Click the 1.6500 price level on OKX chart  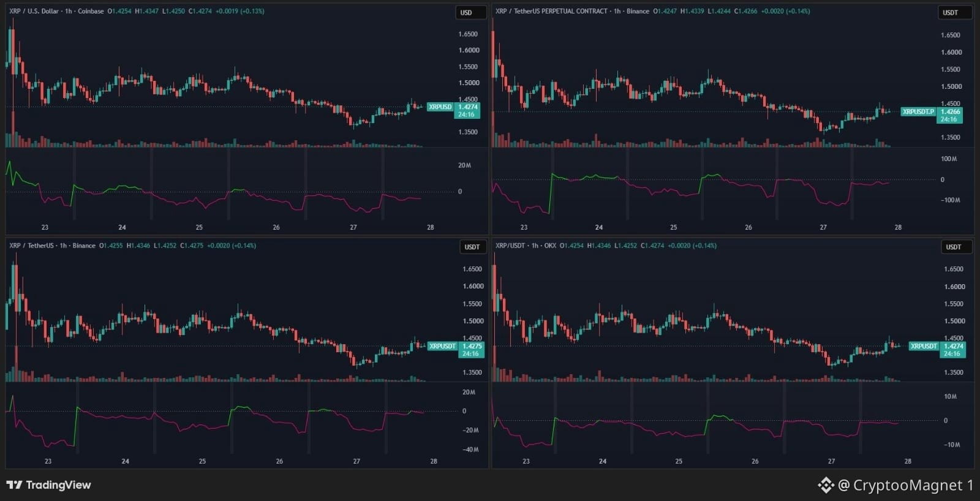point(954,269)
